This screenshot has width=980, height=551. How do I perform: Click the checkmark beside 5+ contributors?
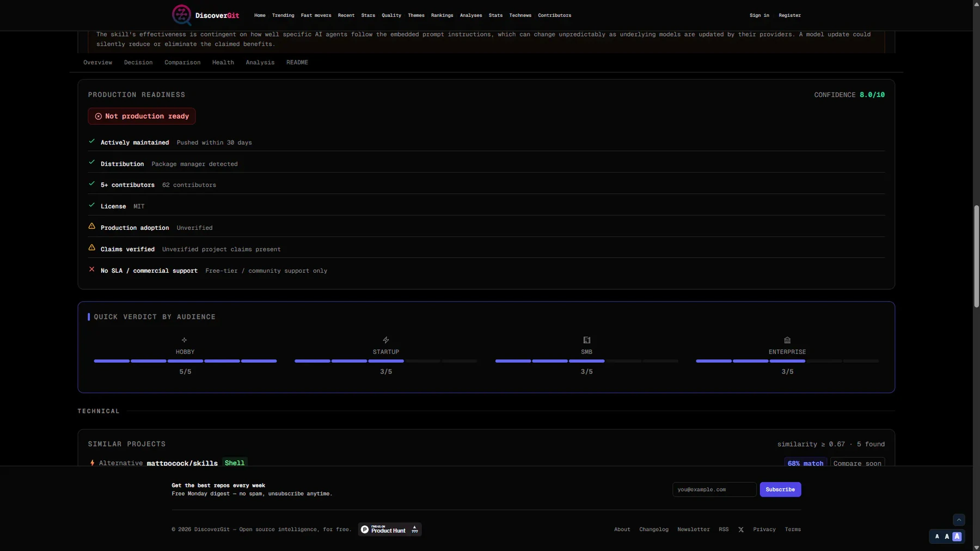91,184
